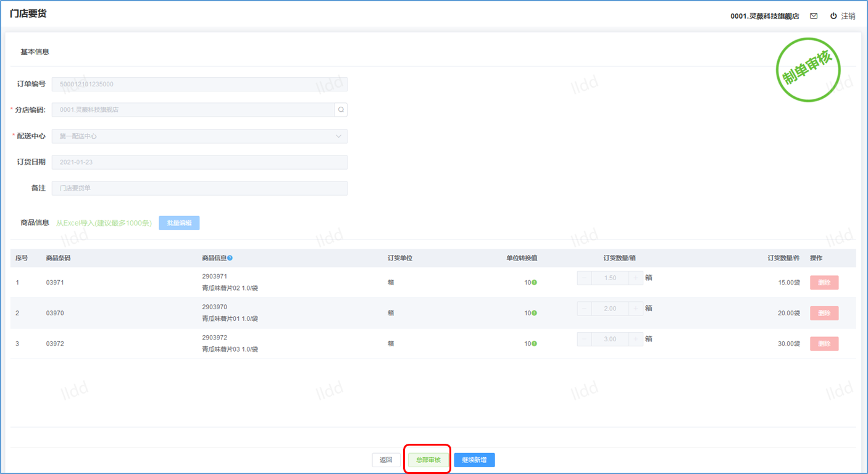The width and height of the screenshot is (868, 474).
Task: Click the 注销 logout text
Action: (848, 16)
